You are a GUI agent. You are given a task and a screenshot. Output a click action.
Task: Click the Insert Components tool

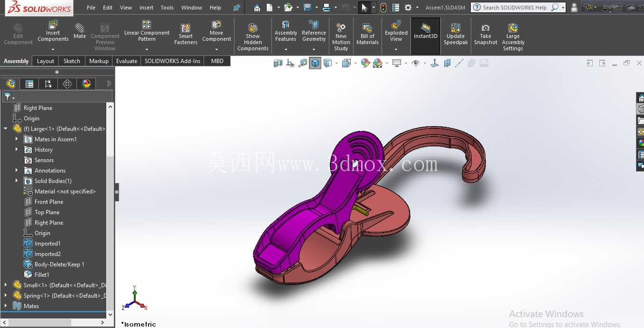53,31
